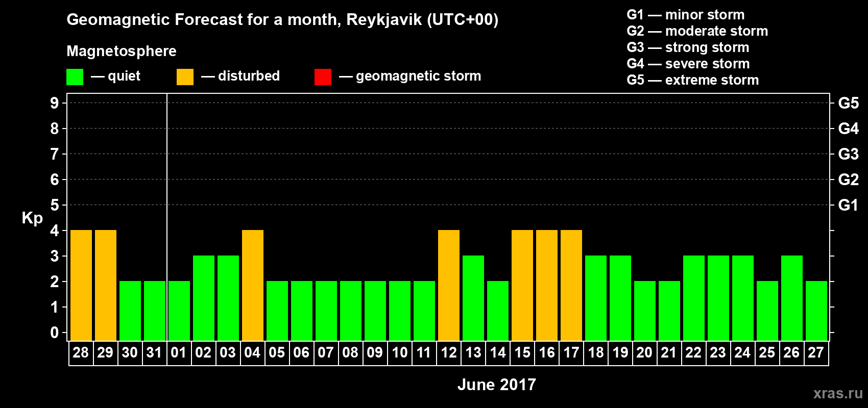The height and width of the screenshot is (408, 868).
Task: Select the green bar above date 13
Action: [x=473, y=298]
